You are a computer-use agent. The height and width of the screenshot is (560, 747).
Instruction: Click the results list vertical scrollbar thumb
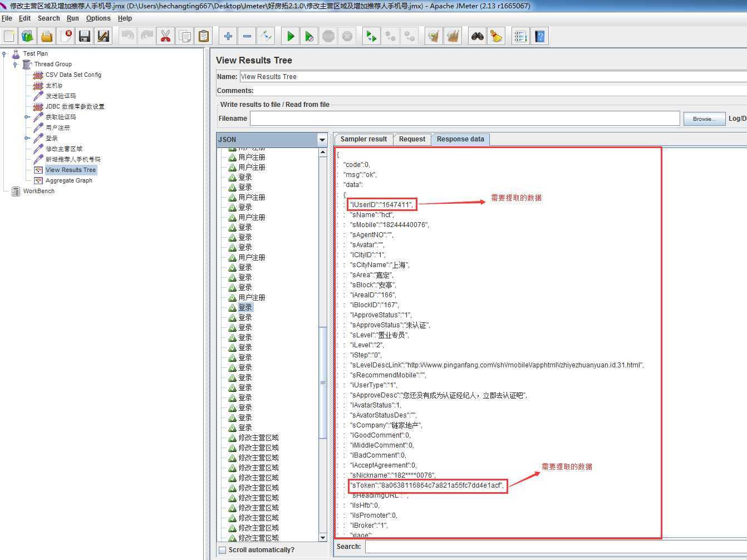323,382
